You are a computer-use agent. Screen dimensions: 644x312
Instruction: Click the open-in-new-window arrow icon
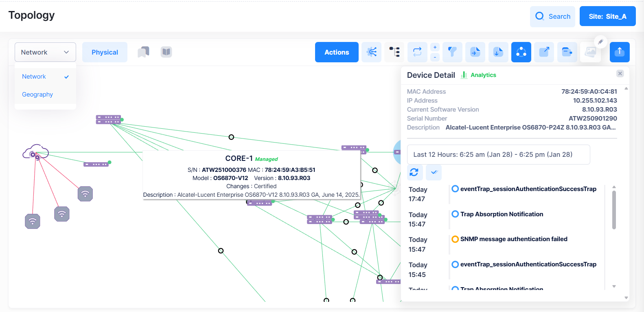544,52
